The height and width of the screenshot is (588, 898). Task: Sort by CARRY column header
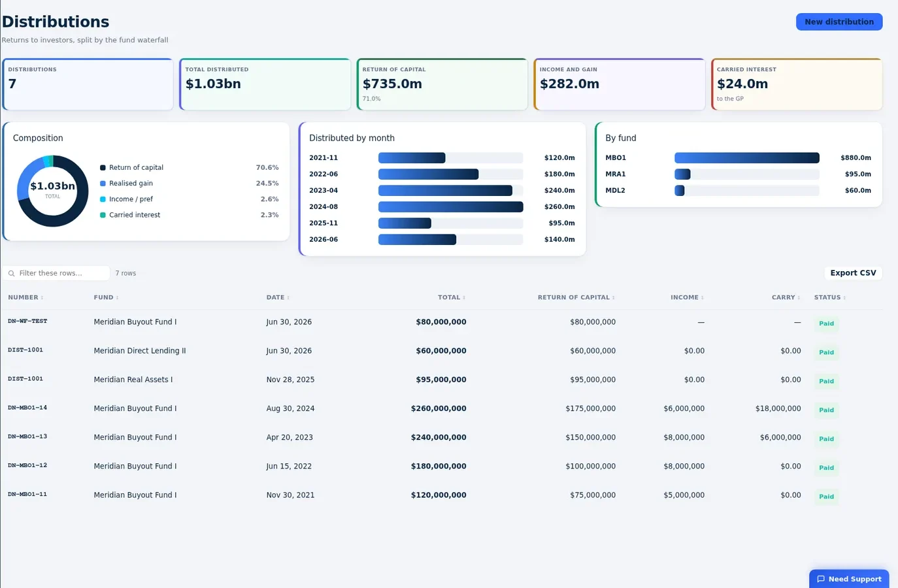click(x=786, y=297)
